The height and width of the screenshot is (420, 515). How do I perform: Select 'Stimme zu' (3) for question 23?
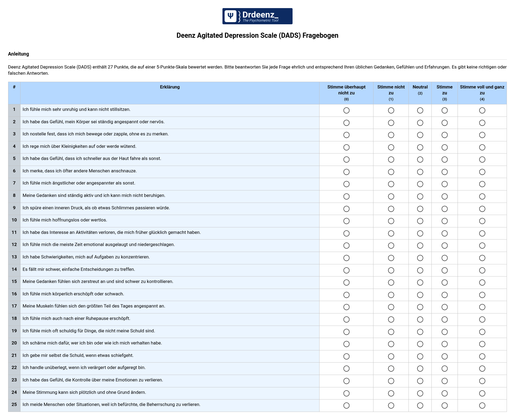pyautogui.click(x=445, y=381)
